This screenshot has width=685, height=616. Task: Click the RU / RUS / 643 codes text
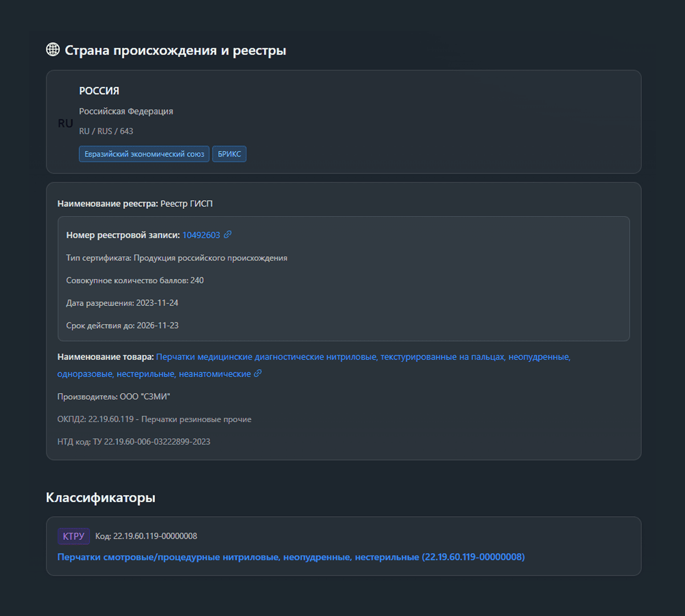coord(106,131)
